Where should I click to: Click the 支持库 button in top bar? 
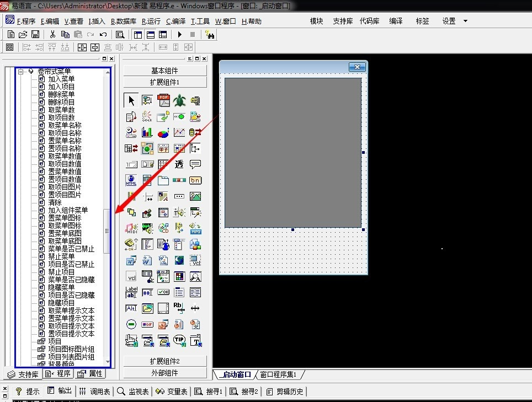[x=343, y=21]
